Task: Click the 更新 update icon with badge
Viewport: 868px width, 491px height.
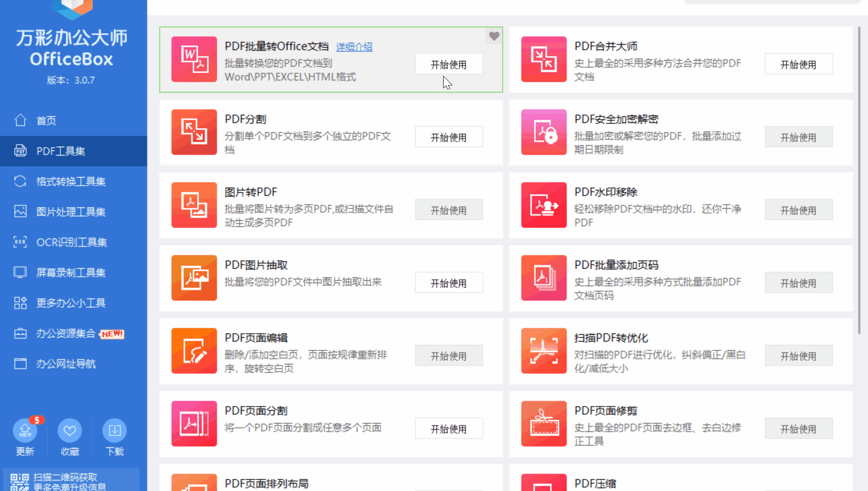Action: click(25, 431)
